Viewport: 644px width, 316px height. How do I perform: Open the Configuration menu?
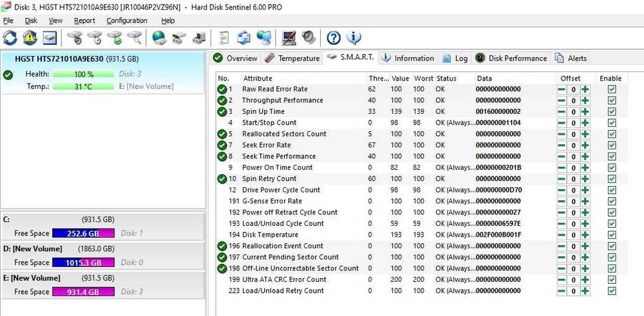127,21
